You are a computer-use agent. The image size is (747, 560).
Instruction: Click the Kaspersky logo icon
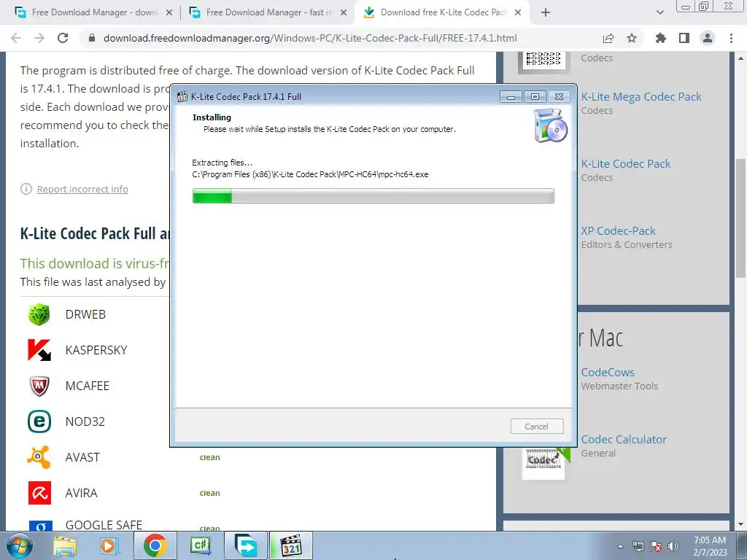click(x=39, y=350)
